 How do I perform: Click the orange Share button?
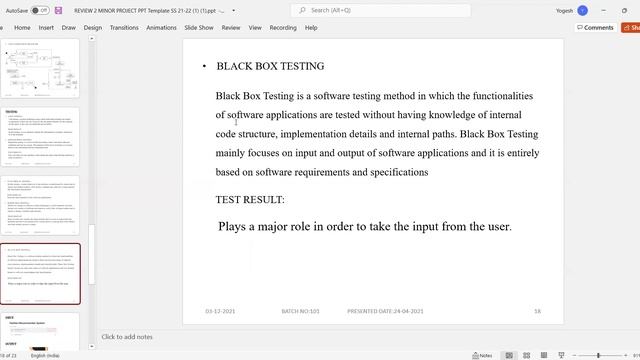coord(631,27)
